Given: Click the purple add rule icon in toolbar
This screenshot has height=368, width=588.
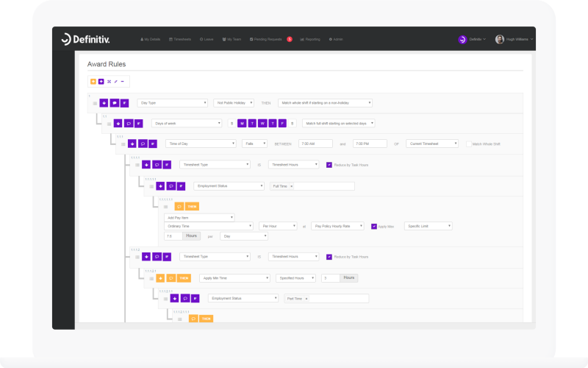Looking at the screenshot, I should (x=101, y=82).
